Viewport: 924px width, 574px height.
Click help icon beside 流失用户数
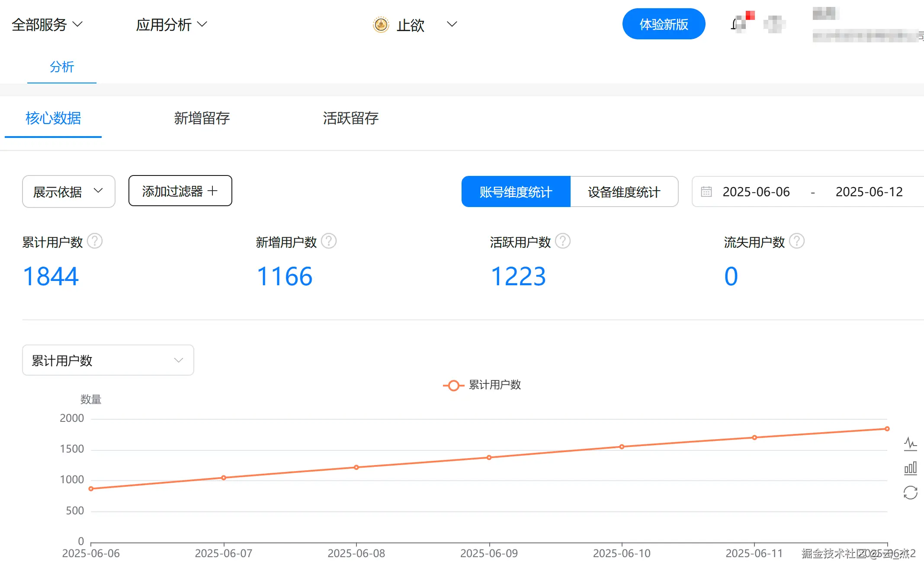(x=797, y=241)
